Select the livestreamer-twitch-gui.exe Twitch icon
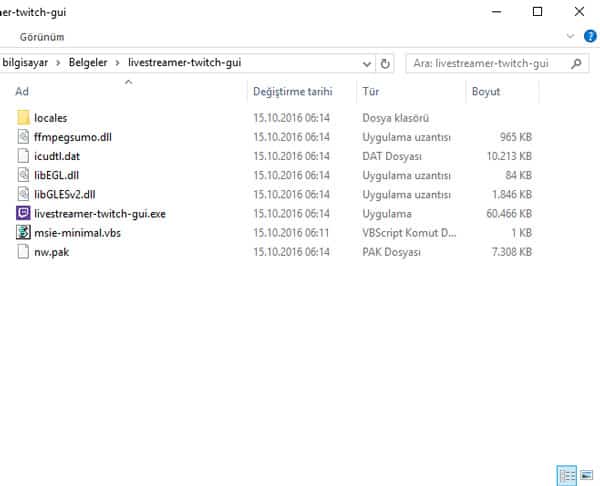Image resolution: width=600 pixels, height=486 pixels. 23,213
